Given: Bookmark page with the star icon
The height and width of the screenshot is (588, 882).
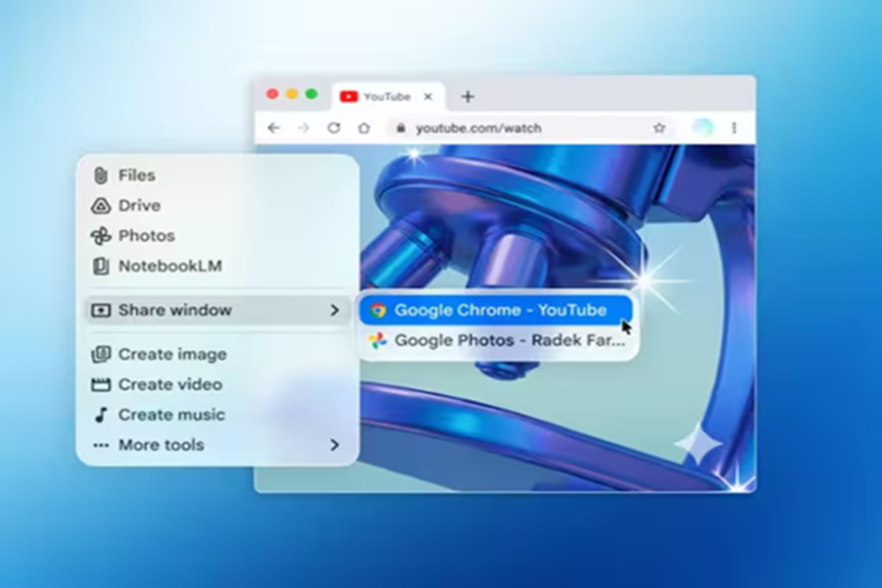Looking at the screenshot, I should (660, 128).
